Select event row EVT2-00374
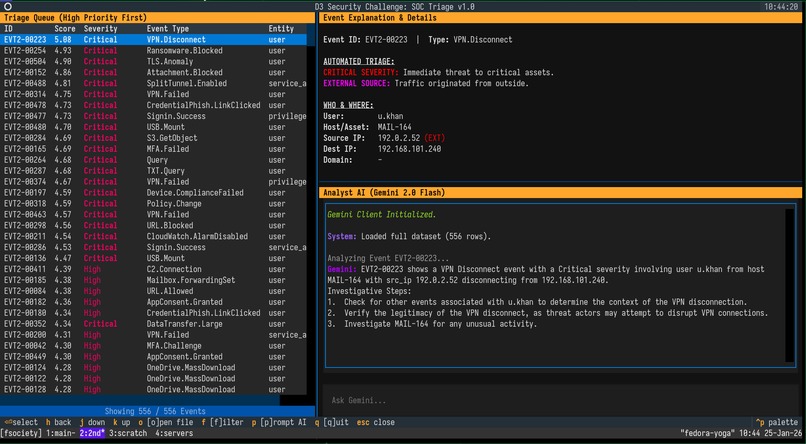 pyautogui.click(x=153, y=181)
